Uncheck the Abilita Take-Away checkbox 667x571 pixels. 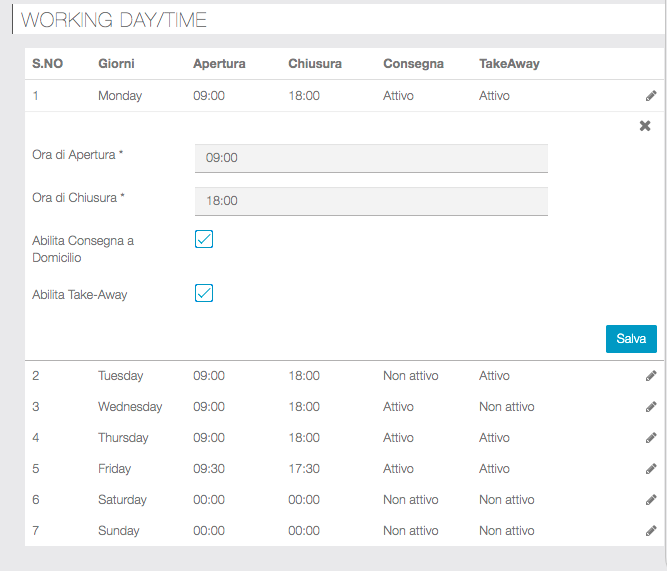tap(204, 293)
